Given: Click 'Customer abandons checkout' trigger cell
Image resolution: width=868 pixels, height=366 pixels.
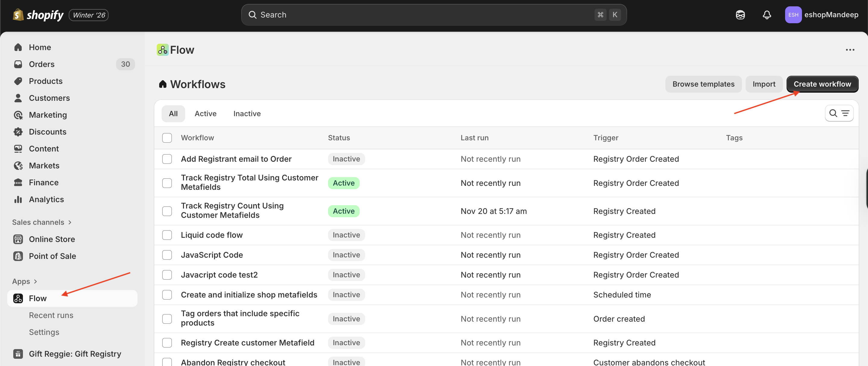Looking at the screenshot, I should [649, 362].
